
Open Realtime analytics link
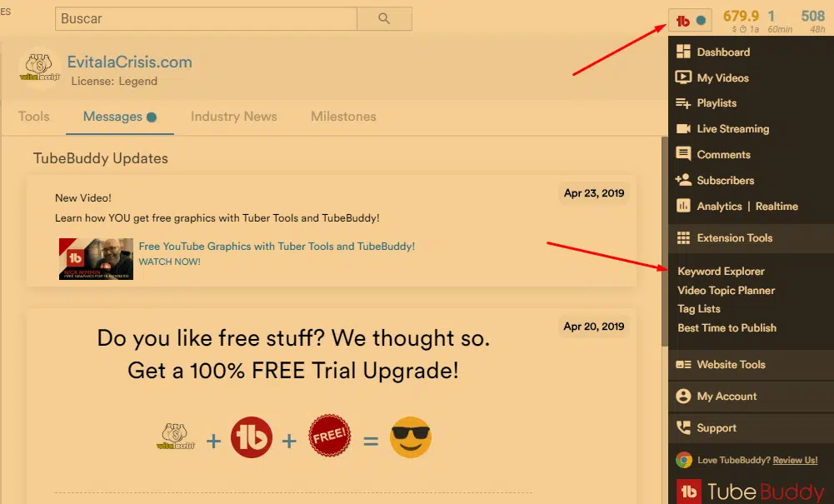[x=777, y=207]
